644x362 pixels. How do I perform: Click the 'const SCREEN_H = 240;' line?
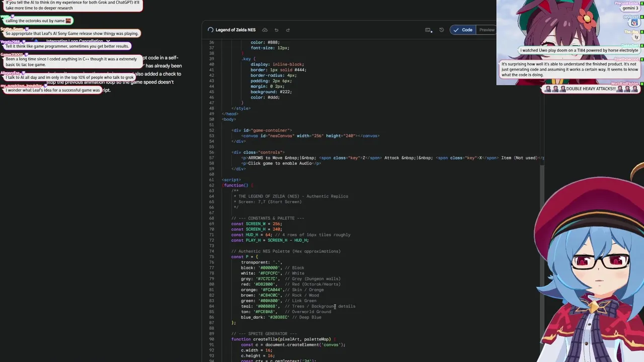[257, 229]
